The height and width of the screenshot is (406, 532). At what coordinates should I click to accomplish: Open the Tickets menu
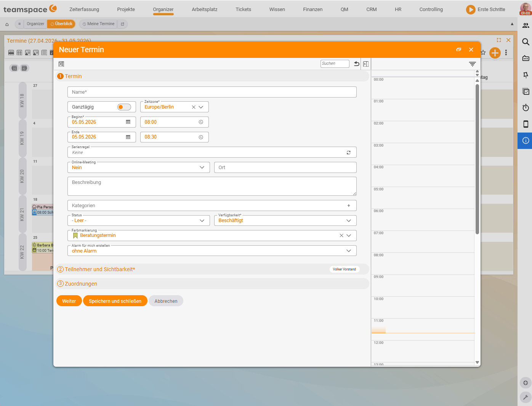point(243,10)
